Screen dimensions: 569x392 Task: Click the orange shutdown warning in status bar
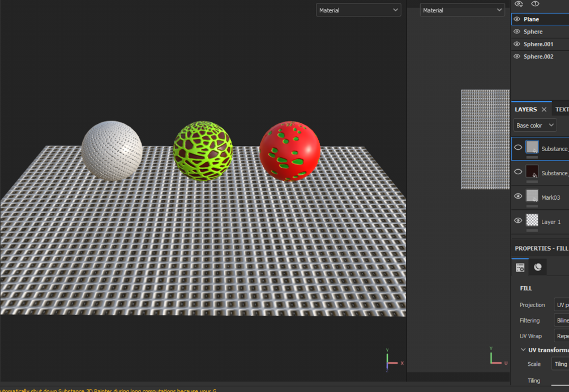pyautogui.click(x=108, y=390)
